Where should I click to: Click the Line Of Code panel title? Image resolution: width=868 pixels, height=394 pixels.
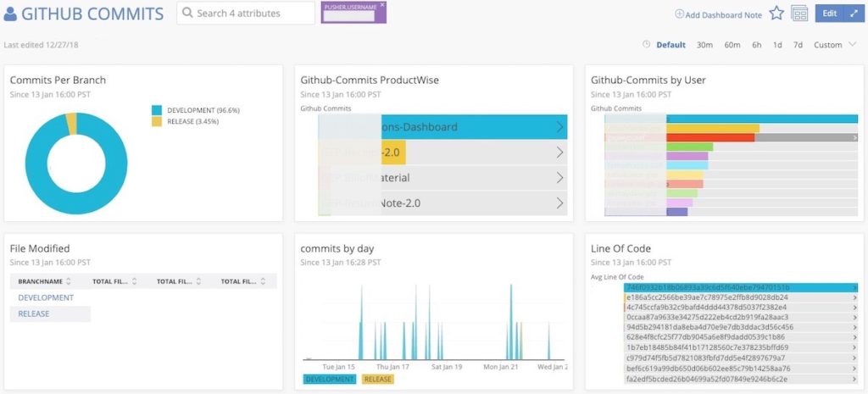(x=620, y=248)
